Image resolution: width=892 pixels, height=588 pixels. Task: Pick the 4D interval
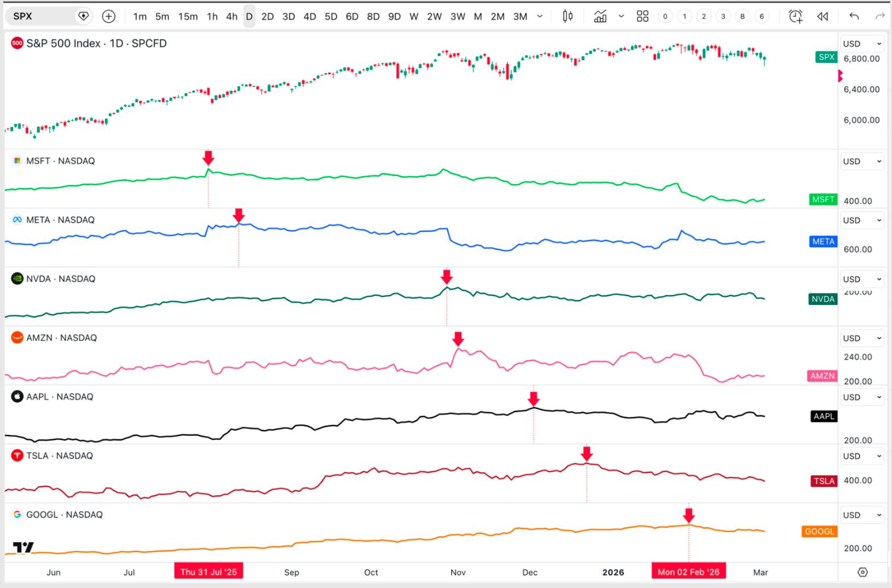point(310,16)
